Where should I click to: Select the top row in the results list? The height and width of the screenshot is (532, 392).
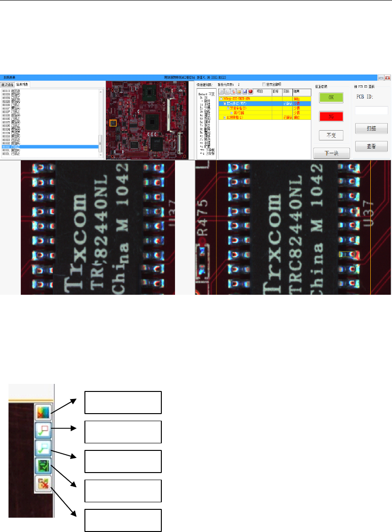click(50, 91)
